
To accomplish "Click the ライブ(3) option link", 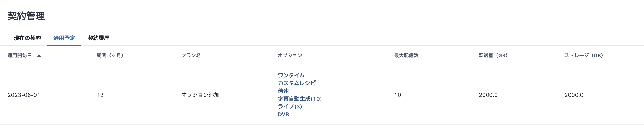I will coord(290,107).
